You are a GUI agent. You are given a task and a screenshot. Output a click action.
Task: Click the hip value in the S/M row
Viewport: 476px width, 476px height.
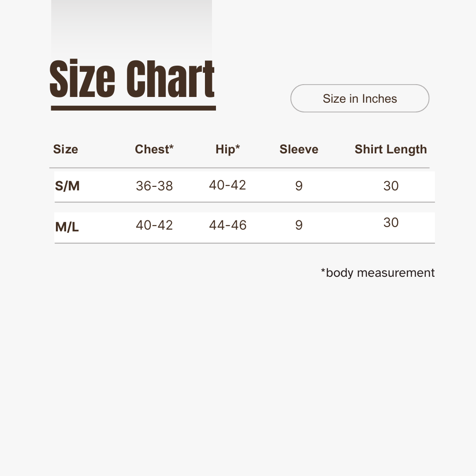(x=227, y=185)
